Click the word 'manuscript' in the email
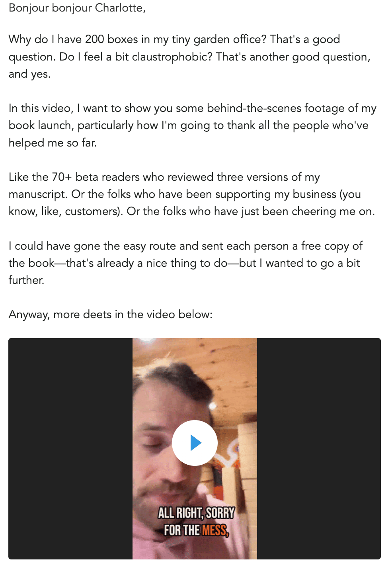Viewport: 392px width, 567px height. (x=37, y=194)
